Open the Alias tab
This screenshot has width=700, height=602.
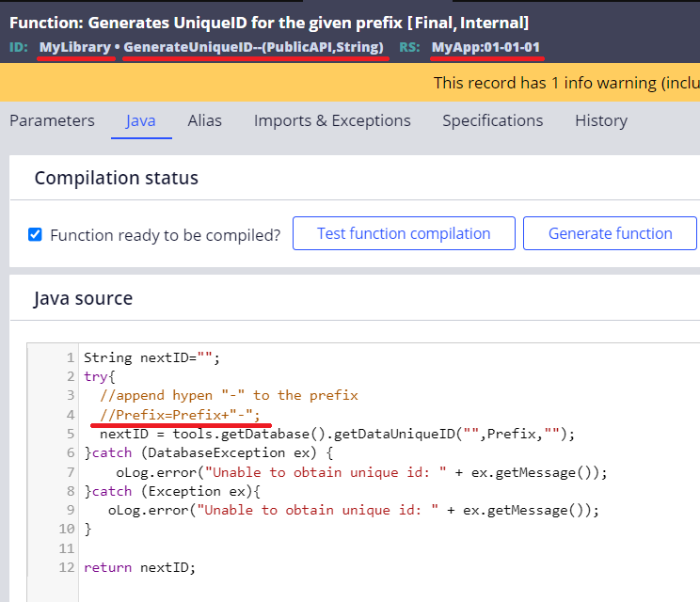pyautogui.click(x=204, y=120)
